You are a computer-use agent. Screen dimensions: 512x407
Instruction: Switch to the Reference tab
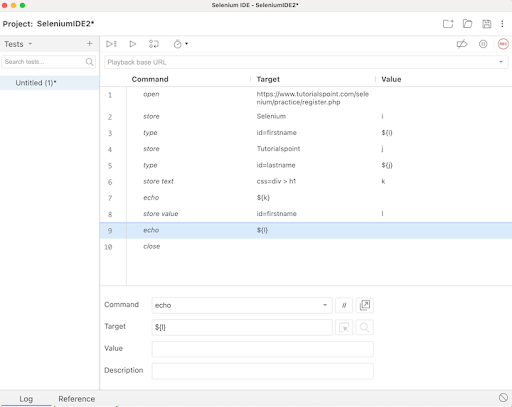point(77,399)
